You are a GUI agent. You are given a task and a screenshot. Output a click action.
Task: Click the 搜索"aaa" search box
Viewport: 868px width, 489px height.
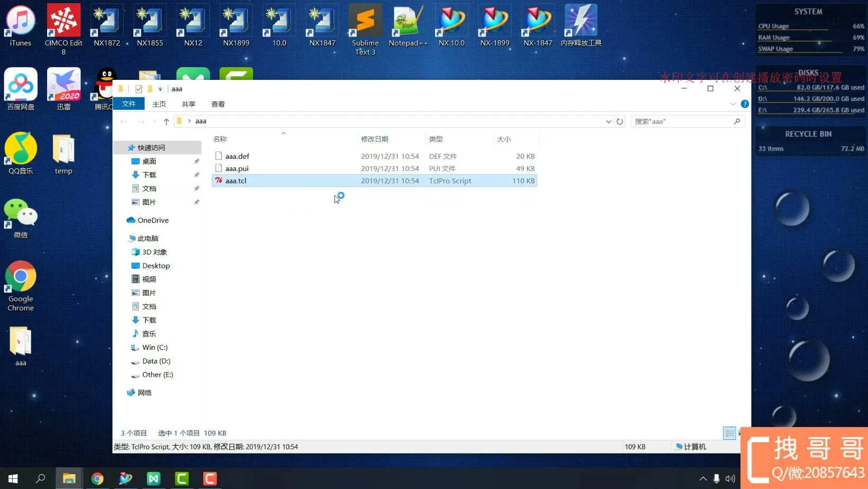[682, 122]
